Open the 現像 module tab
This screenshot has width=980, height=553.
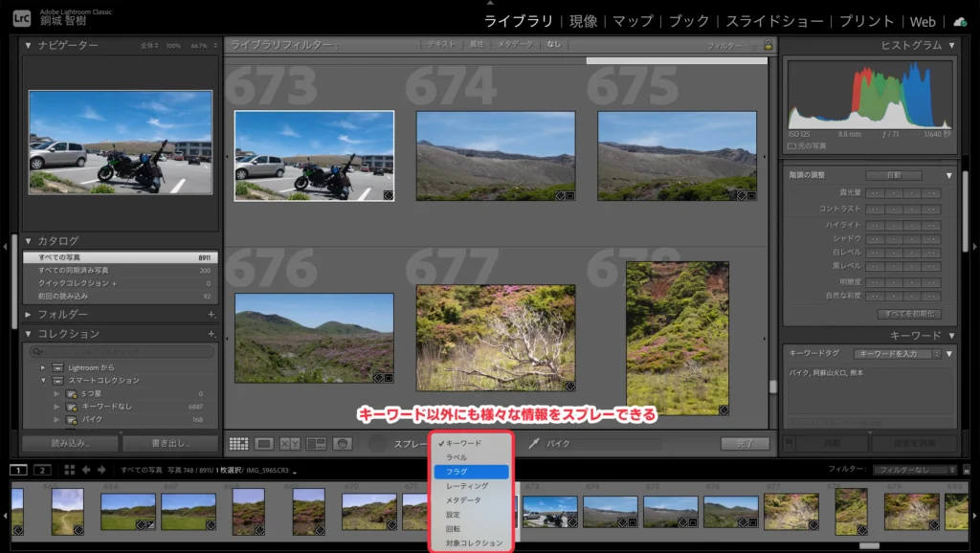pyautogui.click(x=583, y=21)
